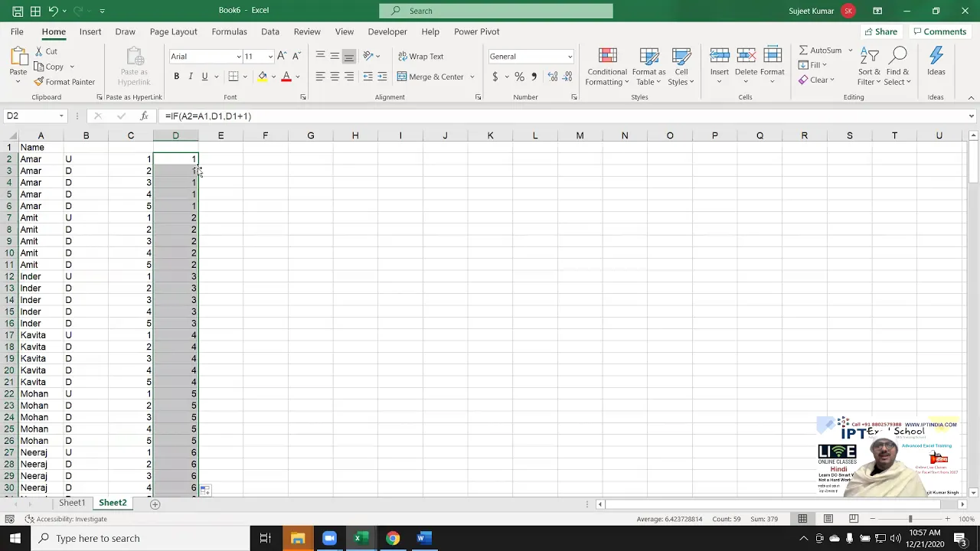Click Find & Select button
This screenshot has height=551, width=980.
click(898, 66)
